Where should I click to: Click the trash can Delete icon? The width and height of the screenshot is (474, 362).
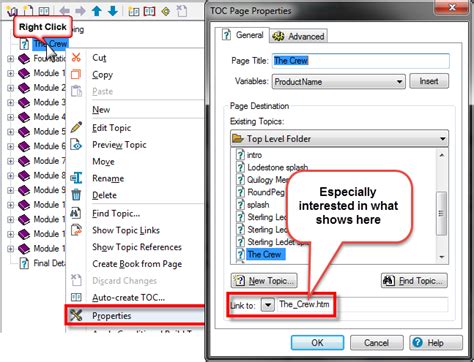tap(76, 194)
